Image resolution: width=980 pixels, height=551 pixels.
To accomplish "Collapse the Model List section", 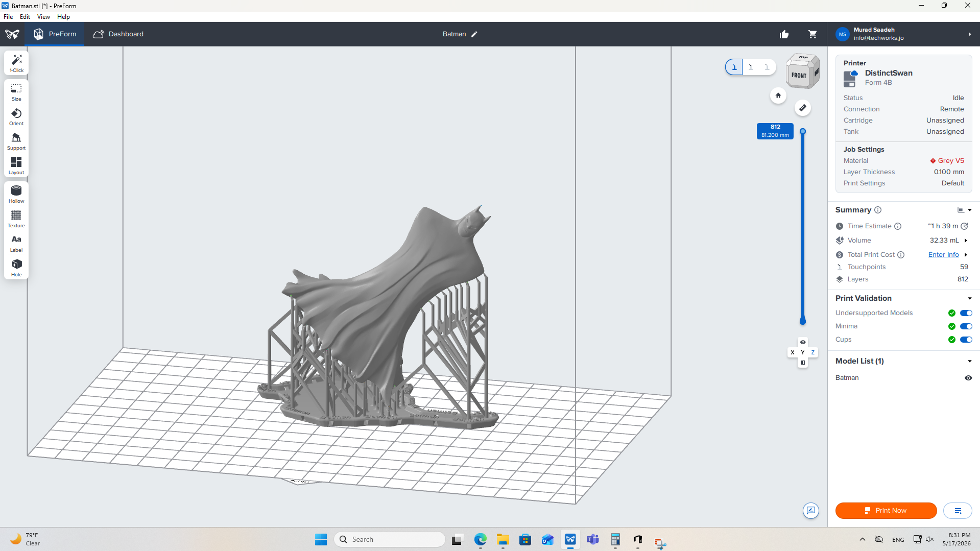I will [969, 361].
